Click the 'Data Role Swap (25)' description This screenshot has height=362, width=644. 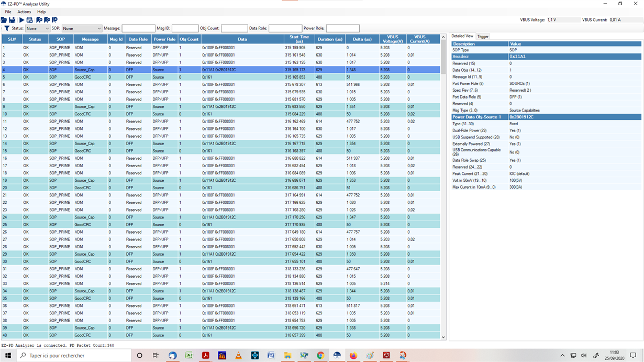pos(469,160)
